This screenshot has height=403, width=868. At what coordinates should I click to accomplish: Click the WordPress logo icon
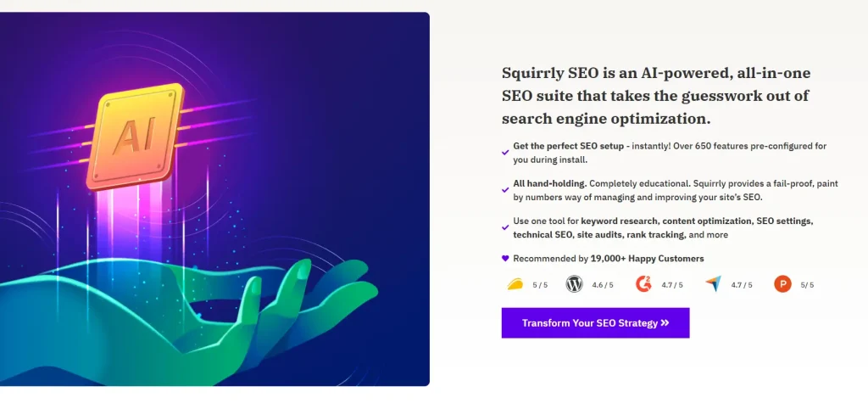tap(575, 284)
